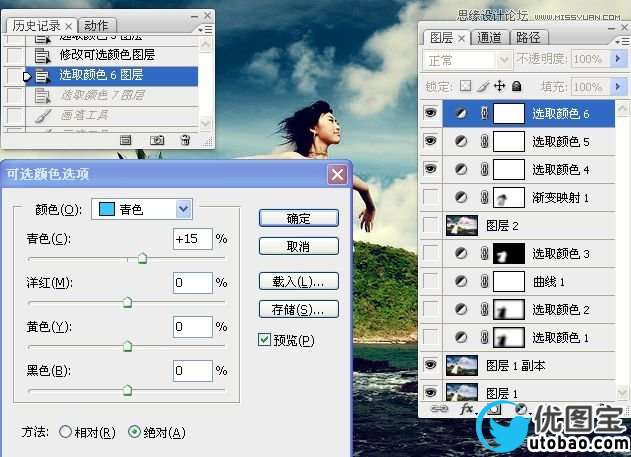Click the 黑色(B) percentage input field

[192, 371]
